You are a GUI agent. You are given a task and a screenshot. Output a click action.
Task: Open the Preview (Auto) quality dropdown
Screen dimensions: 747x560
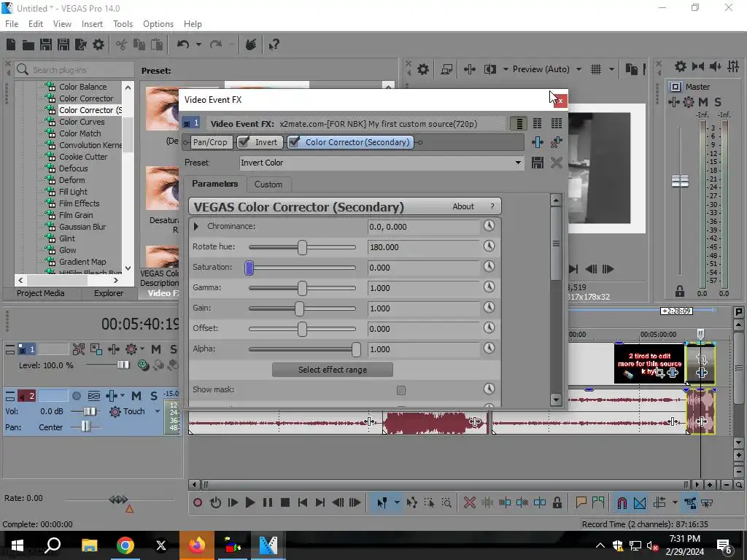pos(578,69)
